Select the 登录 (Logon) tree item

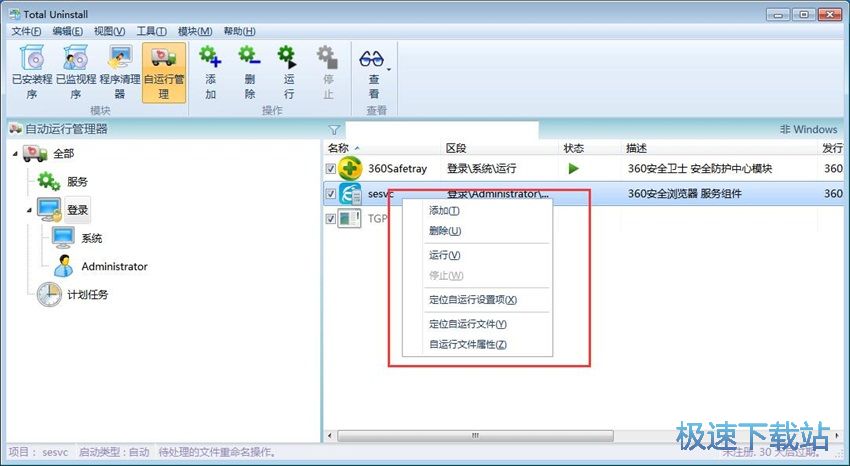(x=78, y=210)
